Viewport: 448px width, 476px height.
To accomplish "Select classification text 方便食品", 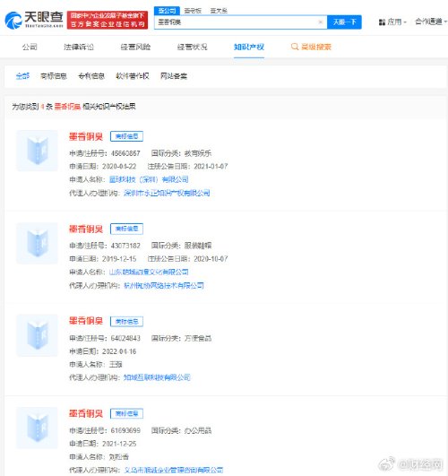I will point(198,338).
